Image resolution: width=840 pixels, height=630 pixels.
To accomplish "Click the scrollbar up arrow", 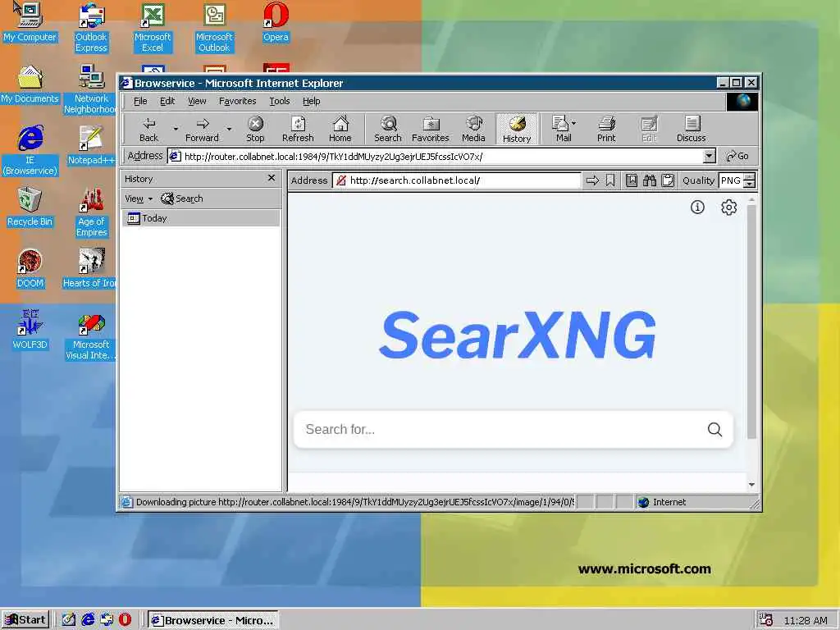I will 751,199.
